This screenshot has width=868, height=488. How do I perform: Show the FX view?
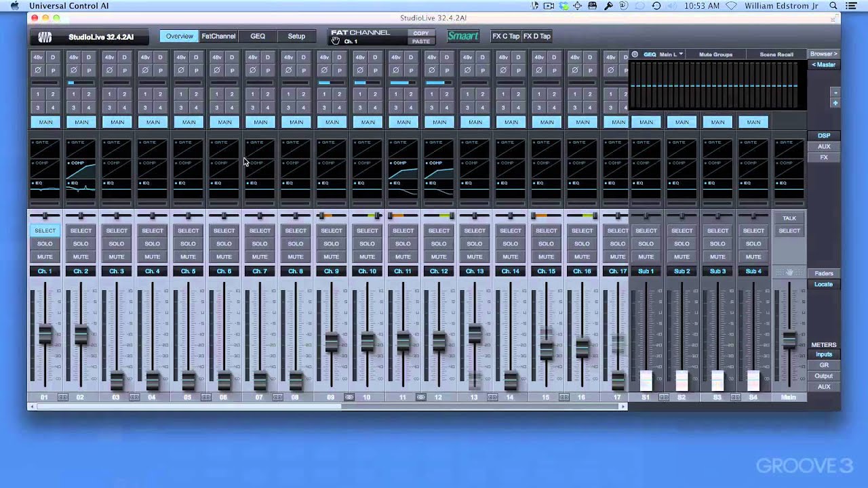824,157
